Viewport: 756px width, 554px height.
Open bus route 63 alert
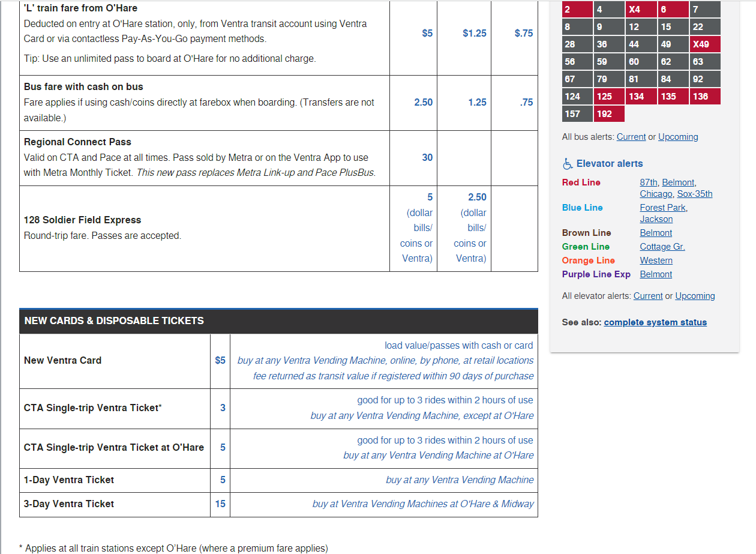[x=705, y=62]
